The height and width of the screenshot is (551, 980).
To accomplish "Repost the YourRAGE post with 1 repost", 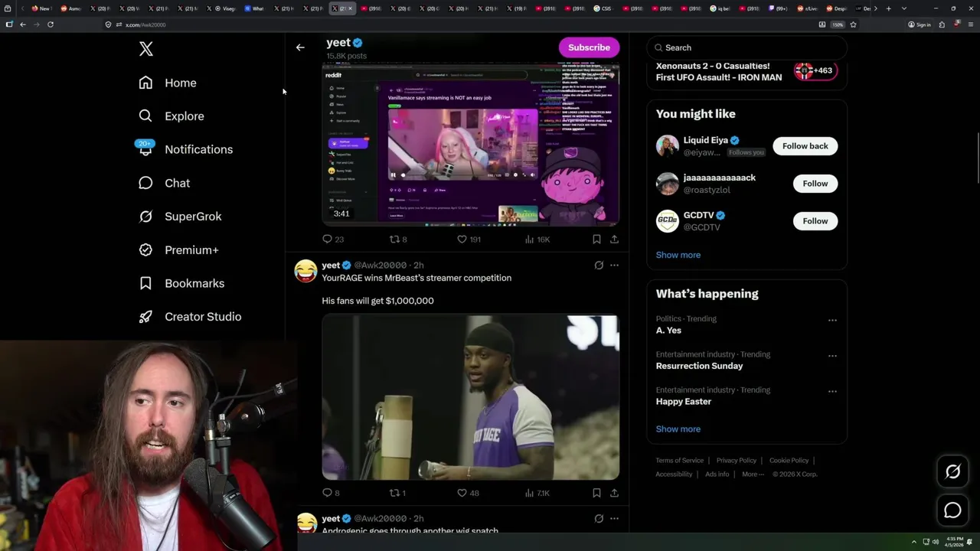I will [x=398, y=493].
